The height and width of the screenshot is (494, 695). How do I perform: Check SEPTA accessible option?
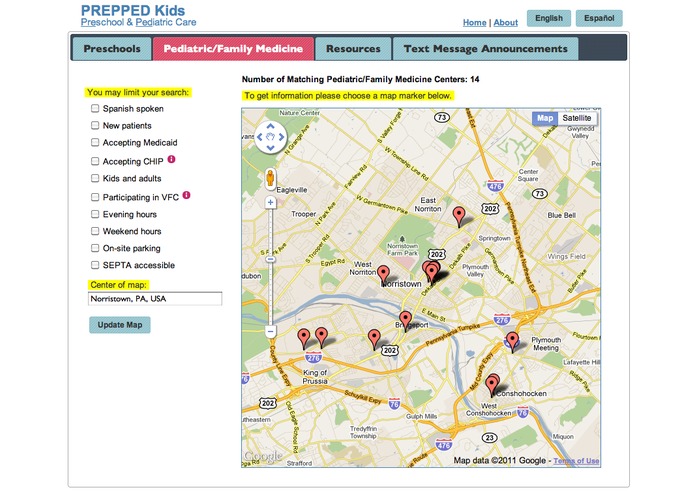click(95, 265)
